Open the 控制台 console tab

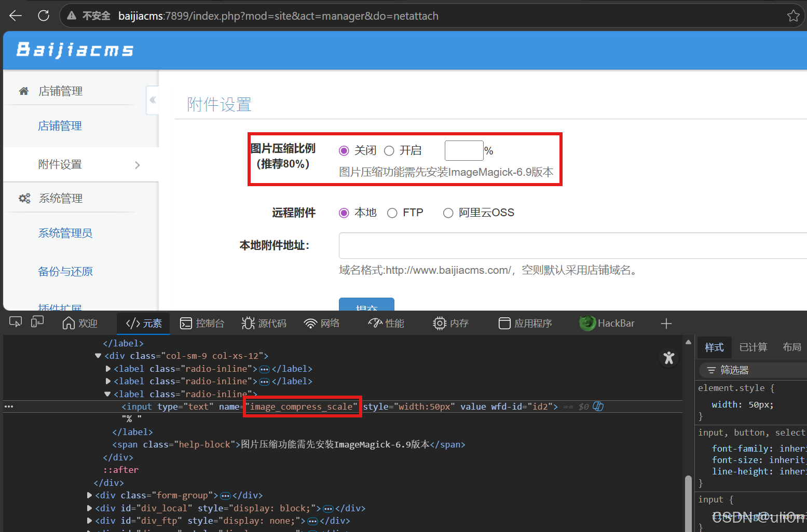pyautogui.click(x=202, y=323)
